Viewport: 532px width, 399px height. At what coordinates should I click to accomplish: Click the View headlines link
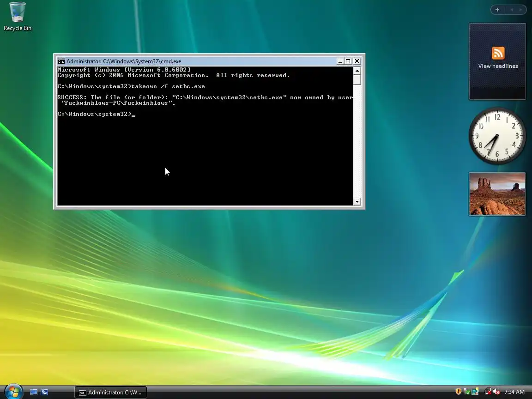pos(498,66)
